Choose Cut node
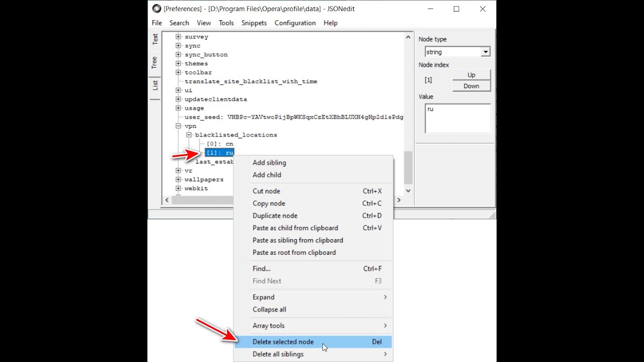This screenshot has height=362, width=644. click(313, 191)
